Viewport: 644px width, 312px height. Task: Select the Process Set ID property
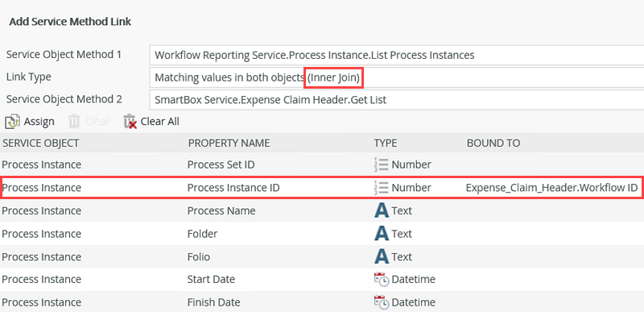pyautogui.click(x=221, y=164)
